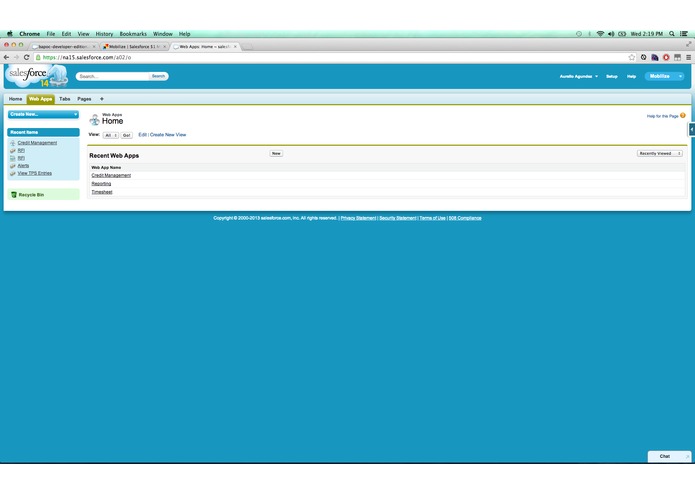This screenshot has height=494, width=695.
Task: Open Credit Management in the Recent Web Apps table
Action: (111, 175)
